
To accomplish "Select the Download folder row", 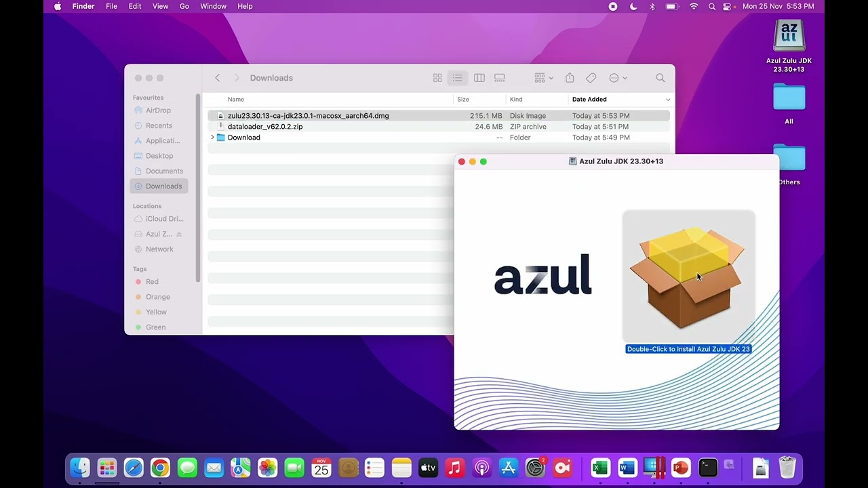I will [439, 138].
